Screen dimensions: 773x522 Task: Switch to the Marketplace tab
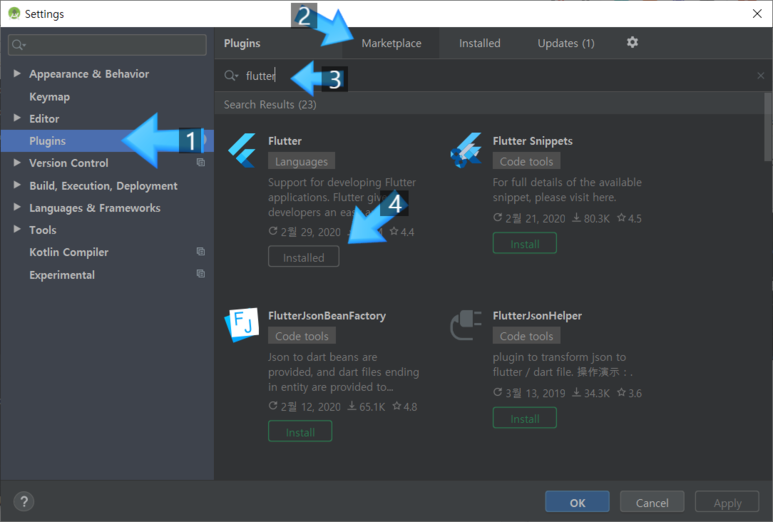pos(391,43)
